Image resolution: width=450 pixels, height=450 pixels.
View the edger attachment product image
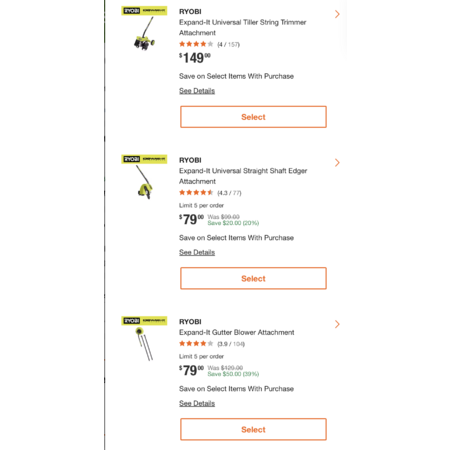click(144, 182)
